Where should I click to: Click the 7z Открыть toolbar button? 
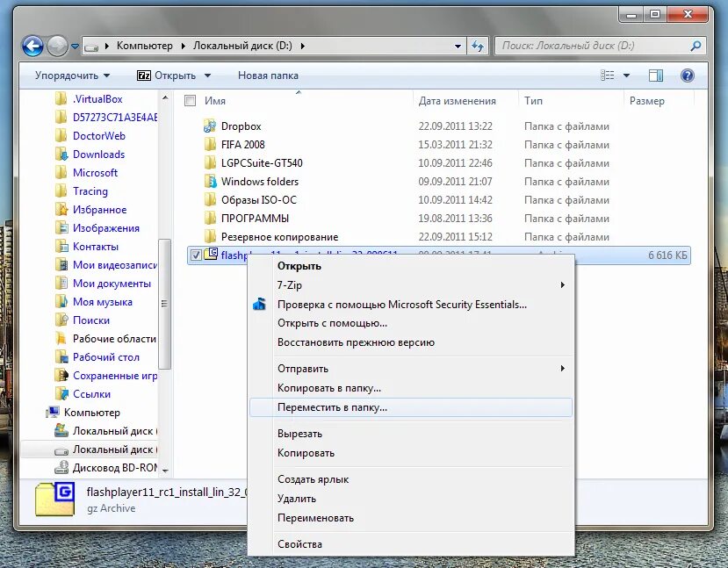click(167, 75)
